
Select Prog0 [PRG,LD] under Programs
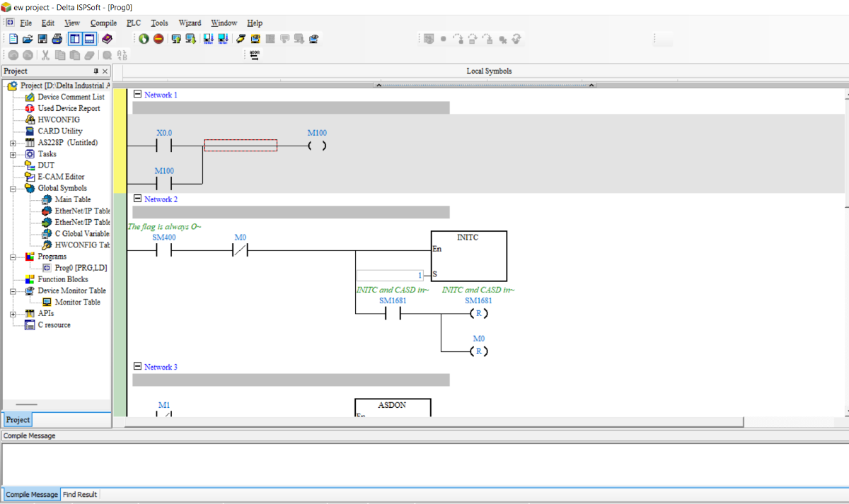tap(81, 268)
